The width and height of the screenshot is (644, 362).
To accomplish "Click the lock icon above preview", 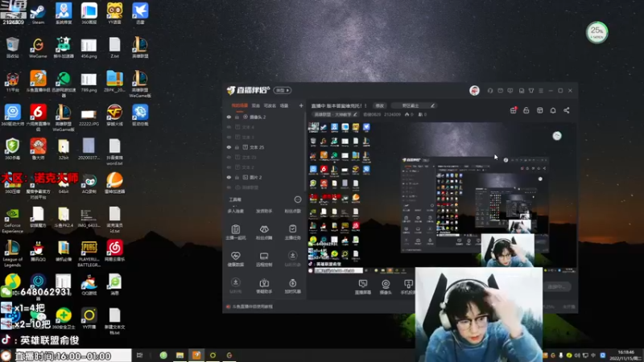I will point(526,110).
